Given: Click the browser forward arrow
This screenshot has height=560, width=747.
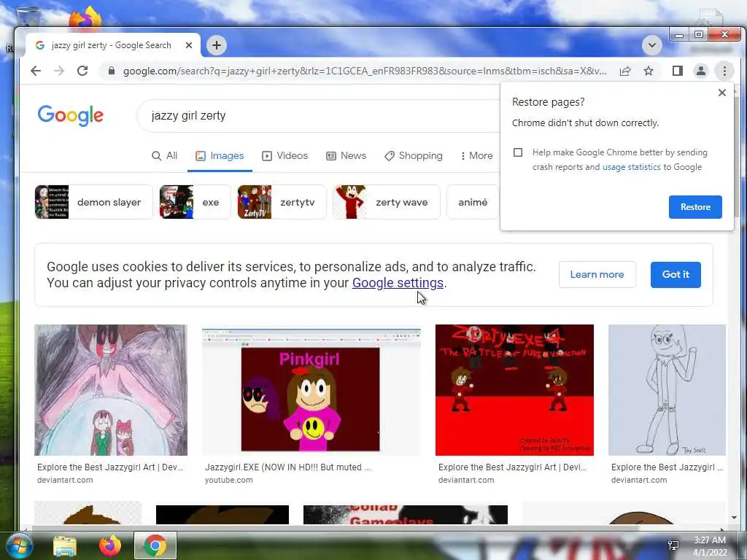Looking at the screenshot, I should [x=59, y=71].
